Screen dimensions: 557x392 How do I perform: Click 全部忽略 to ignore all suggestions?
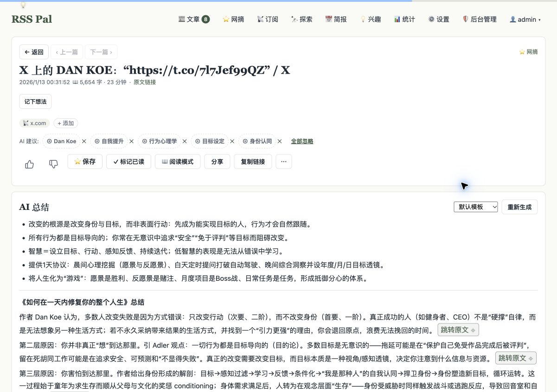[302, 141]
